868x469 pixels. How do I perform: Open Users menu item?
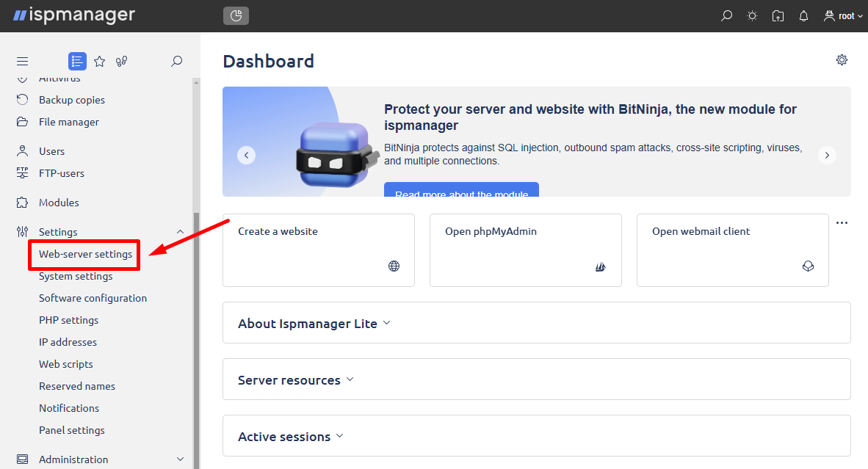click(51, 151)
